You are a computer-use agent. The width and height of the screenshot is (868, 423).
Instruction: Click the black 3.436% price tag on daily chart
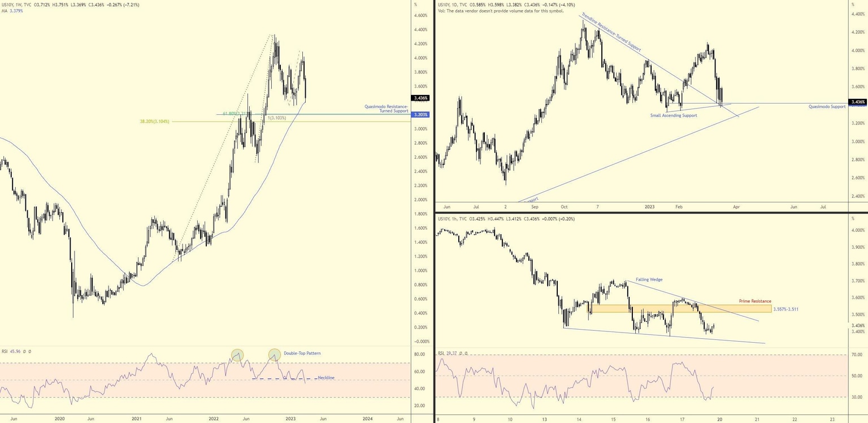(857, 102)
